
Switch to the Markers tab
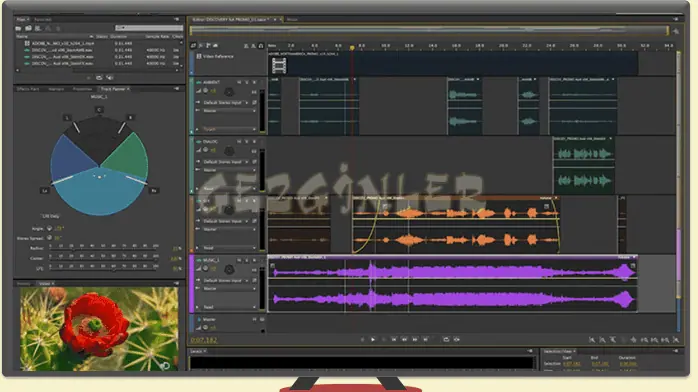(56, 89)
